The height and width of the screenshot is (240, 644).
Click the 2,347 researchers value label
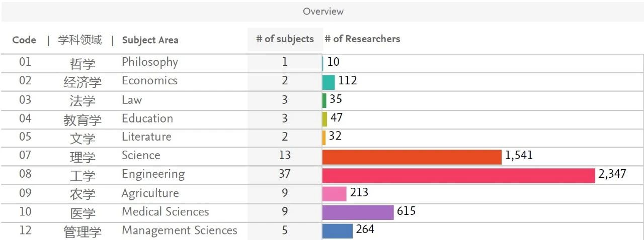(x=612, y=174)
